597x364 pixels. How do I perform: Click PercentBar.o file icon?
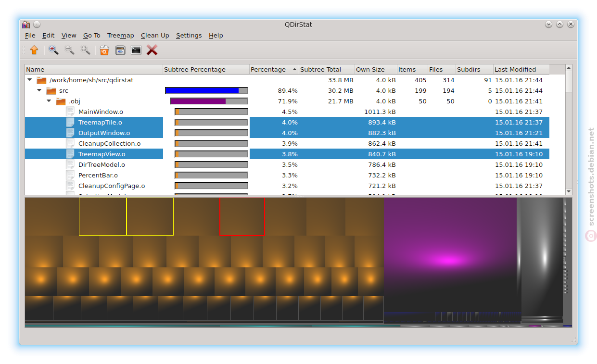[70, 176]
